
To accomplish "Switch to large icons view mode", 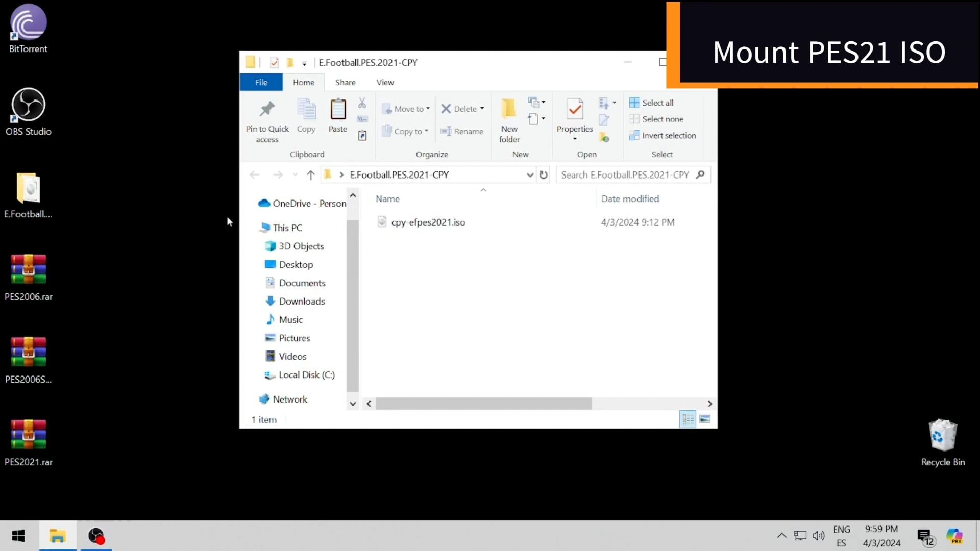I will 705,419.
